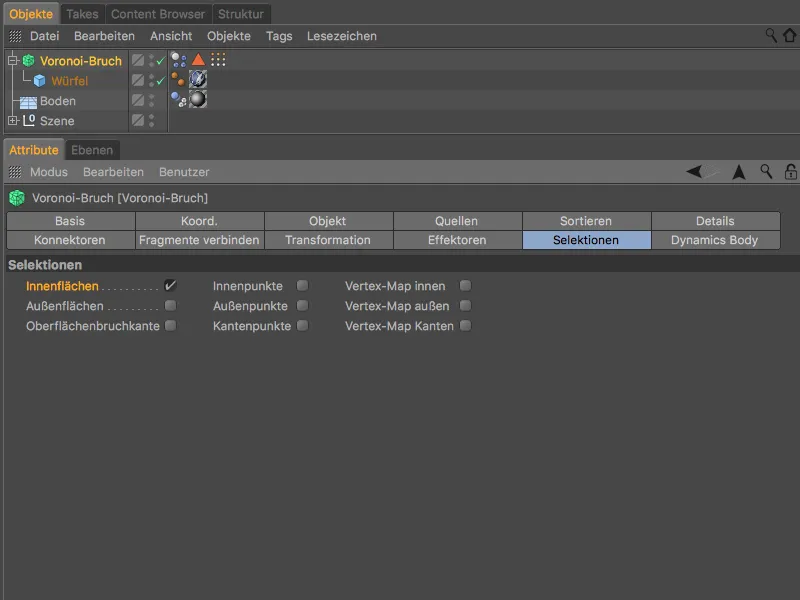Click the grip icon beside the Datei menu
800x600 pixels.
point(15,36)
